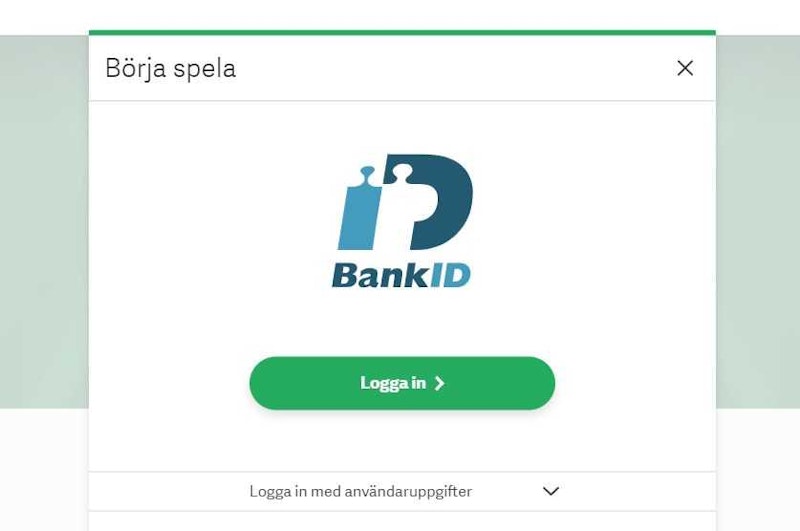Close the Börja spela dialog

click(x=685, y=68)
